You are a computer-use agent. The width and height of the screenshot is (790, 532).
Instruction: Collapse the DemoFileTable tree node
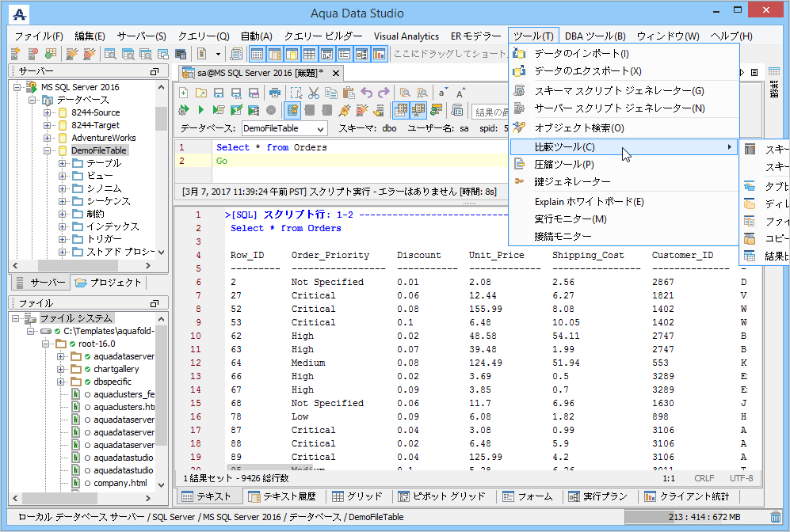point(48,150)
